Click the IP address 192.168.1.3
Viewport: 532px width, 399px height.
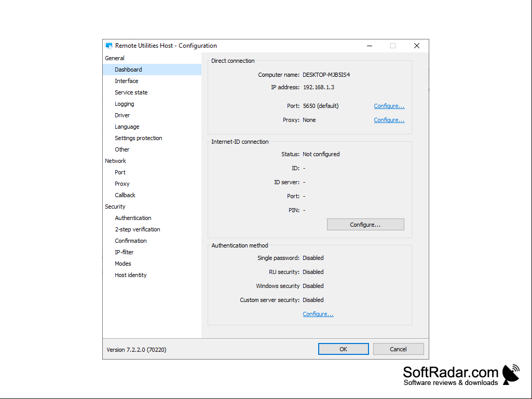click(x=319, y=88)
